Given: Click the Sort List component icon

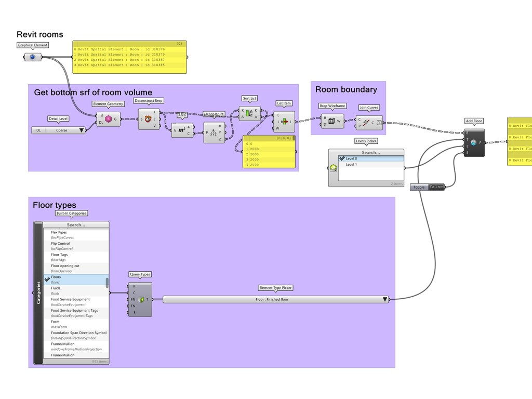Looking at the screenshot, I should (248, 114).
